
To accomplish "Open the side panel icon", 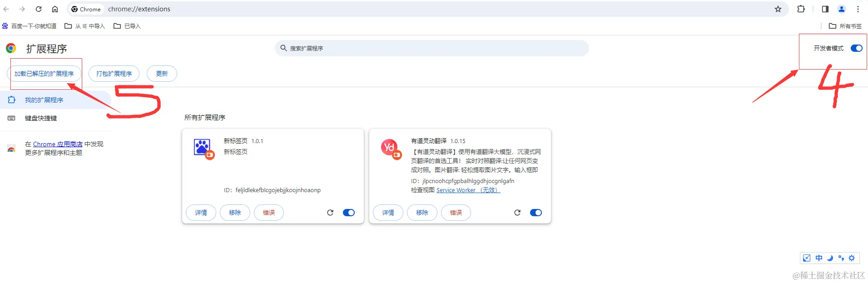I will click(x=825, y=9).
